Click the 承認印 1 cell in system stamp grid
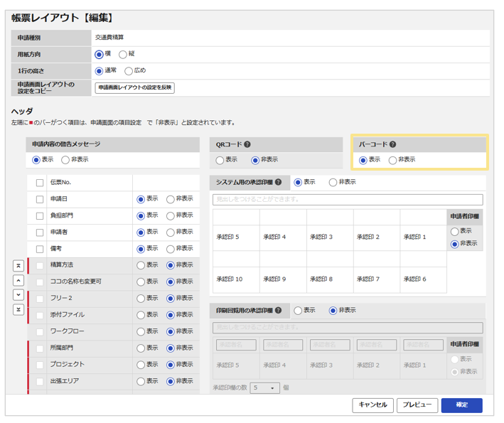Viewport: 504px width, 423px height. [x=424, y=237]
